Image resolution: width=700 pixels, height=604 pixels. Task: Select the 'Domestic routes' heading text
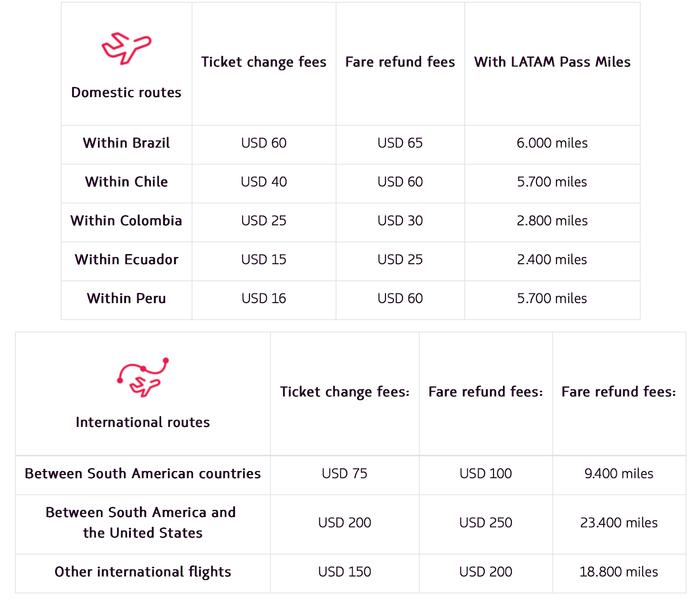pyautogui.click(x=126, y=92)
